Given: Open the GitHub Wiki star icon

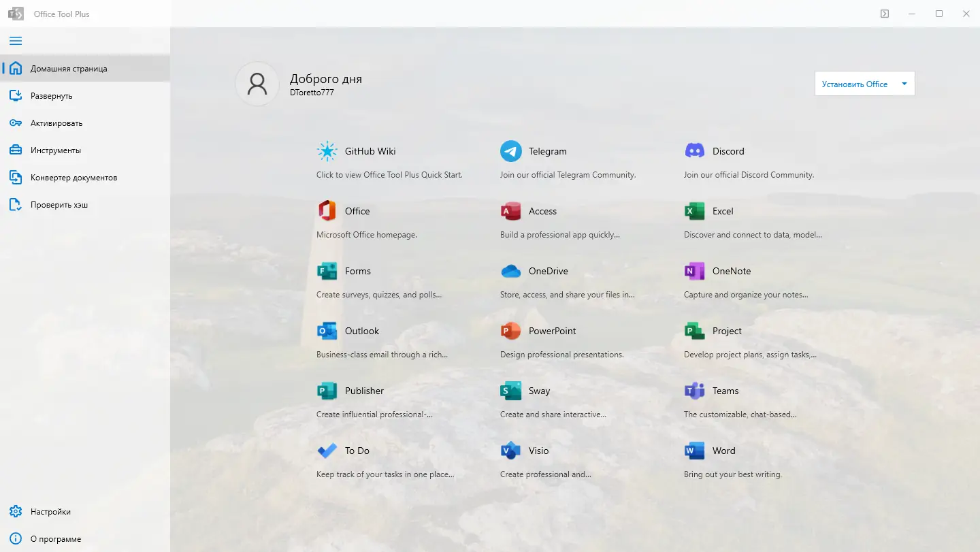Looking at the screenshot, I should 327,151.
